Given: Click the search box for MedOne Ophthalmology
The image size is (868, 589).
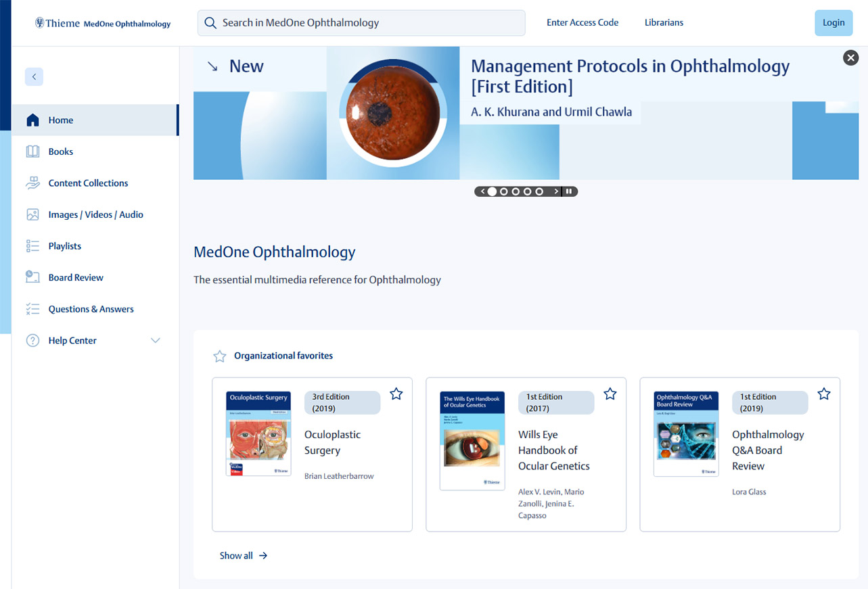Looking at the screenshot, I should coord(361,23).
